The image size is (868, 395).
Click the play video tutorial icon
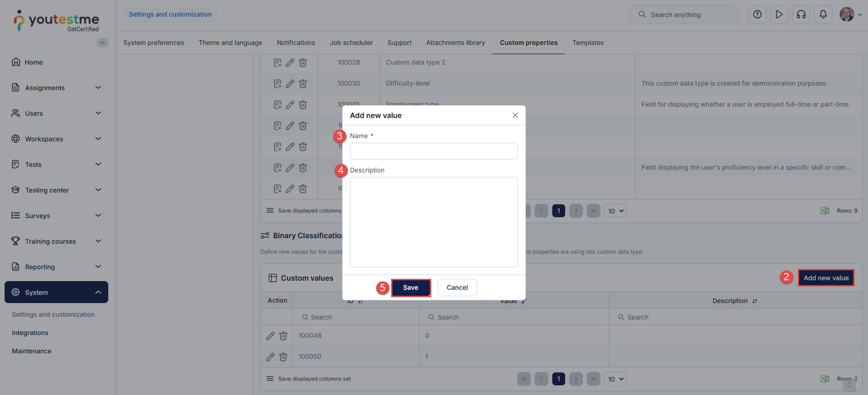tap(779, 15)
